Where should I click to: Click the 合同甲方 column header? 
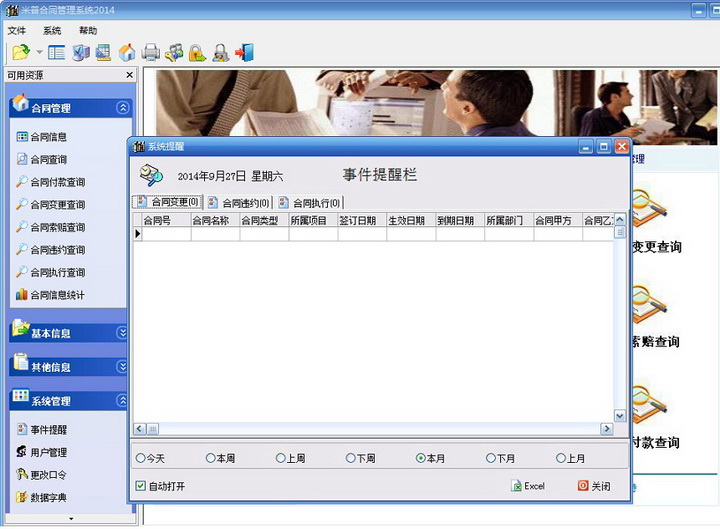pyautogui.click(x=558, y=220)
